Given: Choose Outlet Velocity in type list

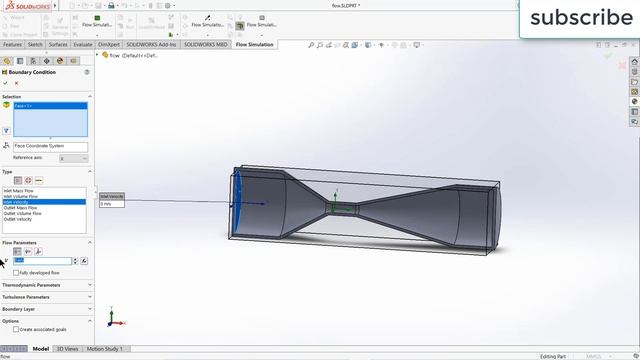Looking at the screenshot, I should 44,219.
